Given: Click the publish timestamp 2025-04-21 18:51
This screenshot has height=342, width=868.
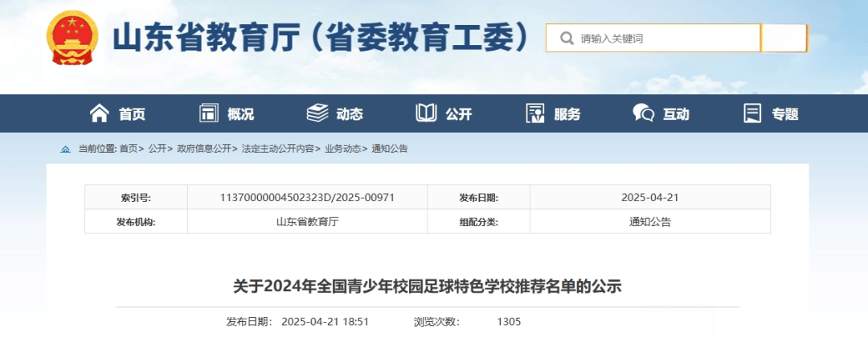Looking at the screenshot, I should point(325,322).
